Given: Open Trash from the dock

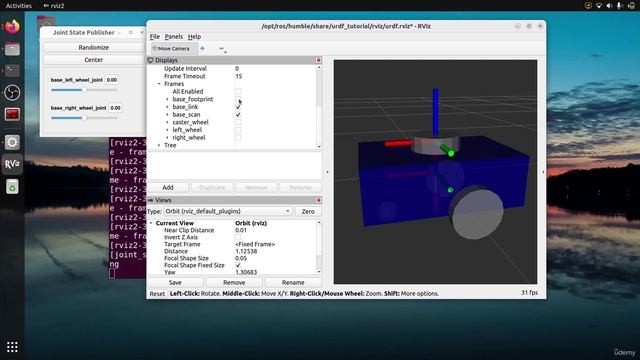Looking at the screenshot, I should [12, 187].
